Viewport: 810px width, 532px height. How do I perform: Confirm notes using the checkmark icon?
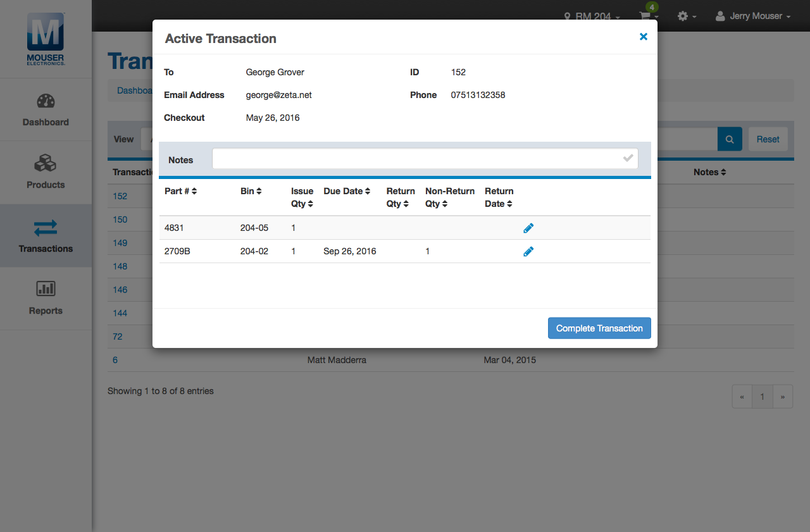(x=628, y=158)
